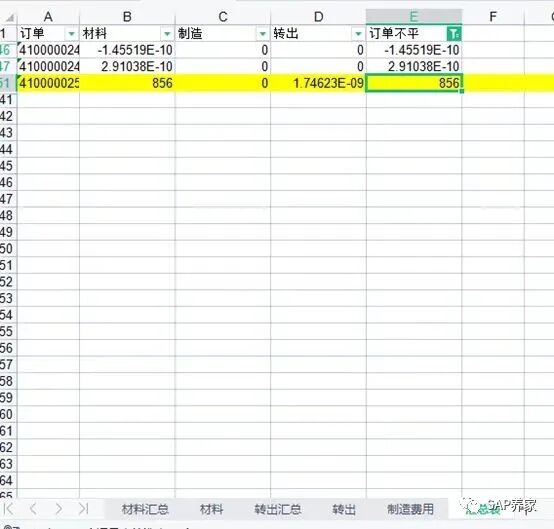Click the 制造 header cell

tap(223, 34)
